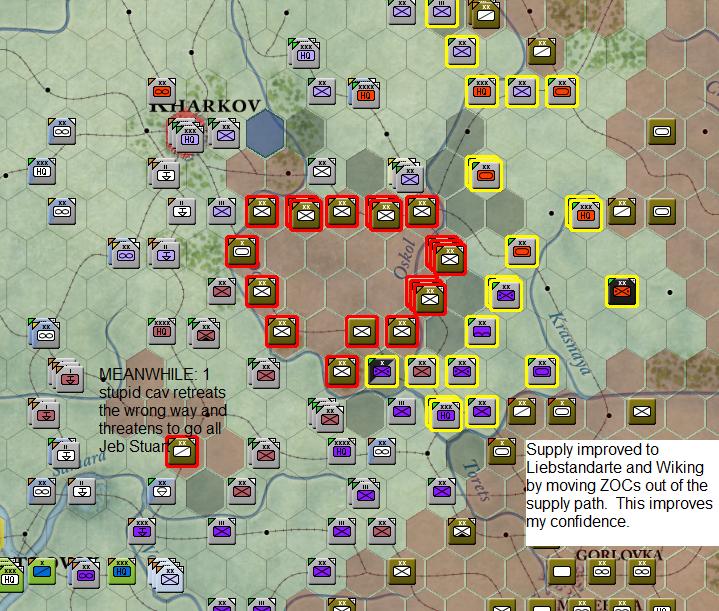
Task: Select the yellow-outlined pink infantry division counter
Action: click(421, 371)
